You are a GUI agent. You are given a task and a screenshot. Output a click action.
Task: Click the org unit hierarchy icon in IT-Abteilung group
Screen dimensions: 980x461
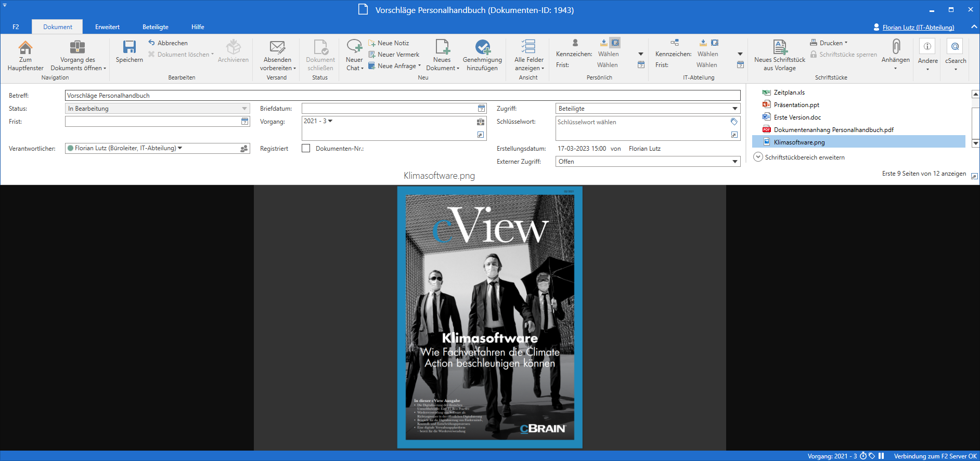[675, 43]
